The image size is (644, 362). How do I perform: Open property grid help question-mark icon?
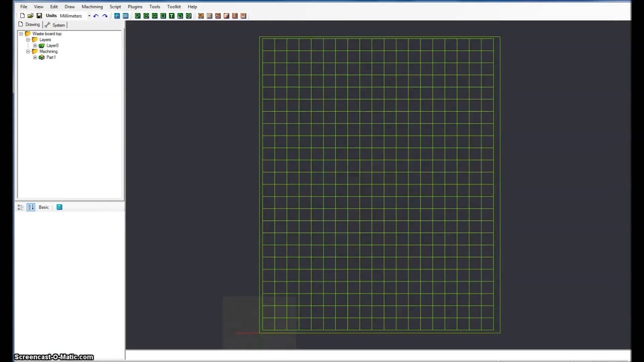[x=59, y=207]
